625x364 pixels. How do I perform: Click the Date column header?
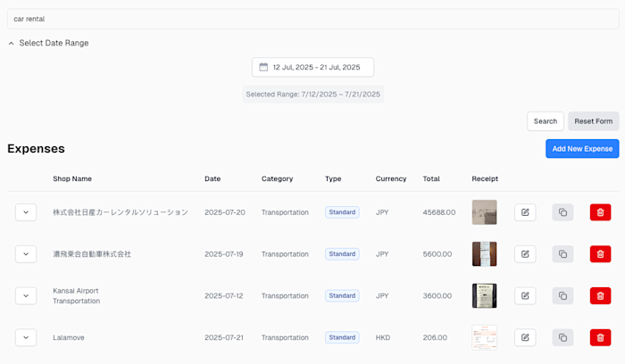point(212,178)
